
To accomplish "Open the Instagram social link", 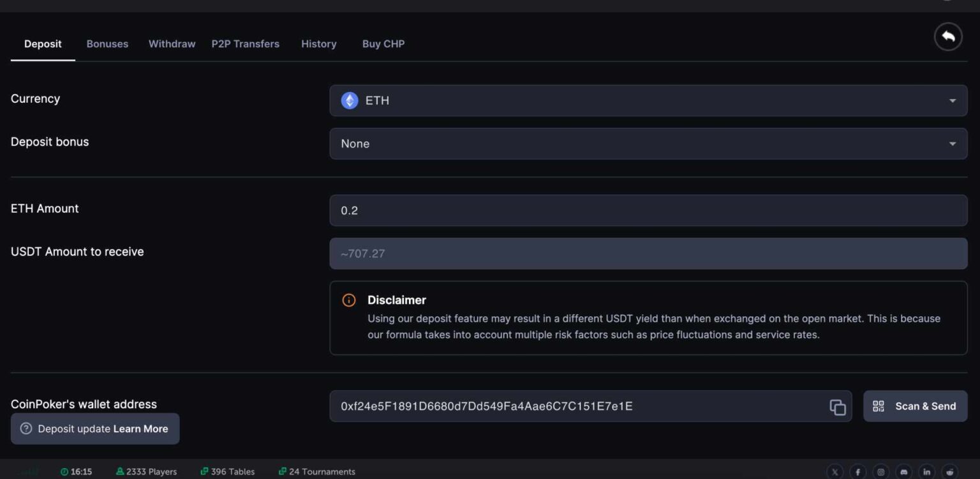I will 880,472.
